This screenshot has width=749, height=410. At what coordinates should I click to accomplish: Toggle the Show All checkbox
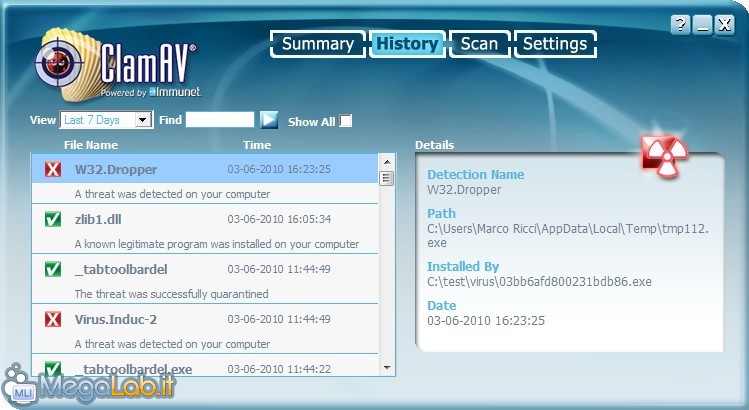(345, 121)
